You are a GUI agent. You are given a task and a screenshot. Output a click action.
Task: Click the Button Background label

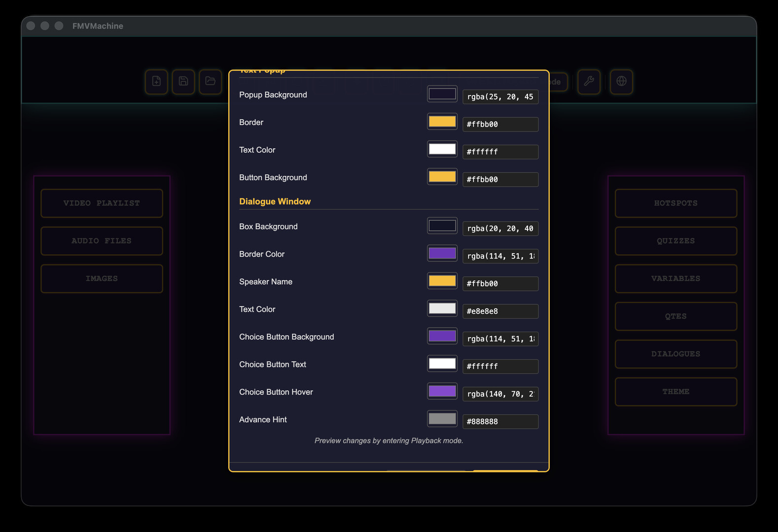pyautogui.click(x=273, y=177)
